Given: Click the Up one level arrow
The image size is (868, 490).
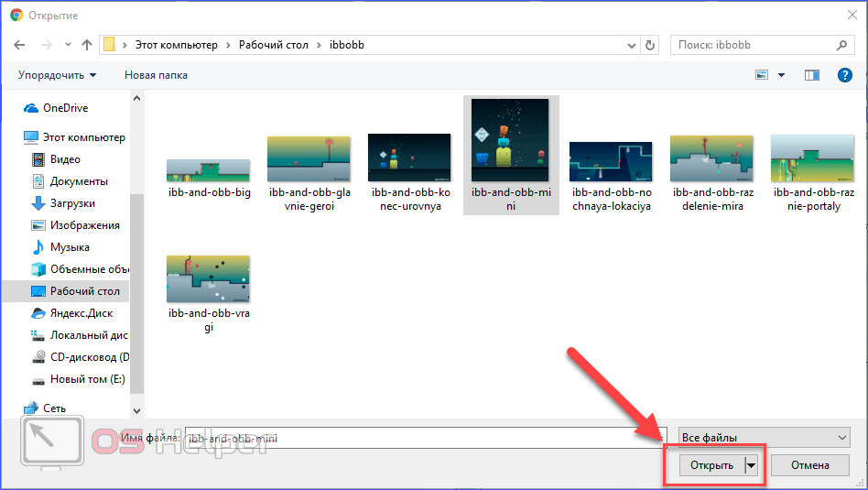Looking at the screenshot, I should tap(87, 45).
